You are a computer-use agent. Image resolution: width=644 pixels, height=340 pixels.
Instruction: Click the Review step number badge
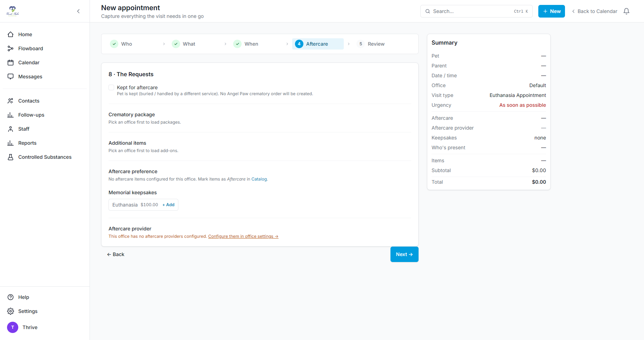[x=361, y=44]
